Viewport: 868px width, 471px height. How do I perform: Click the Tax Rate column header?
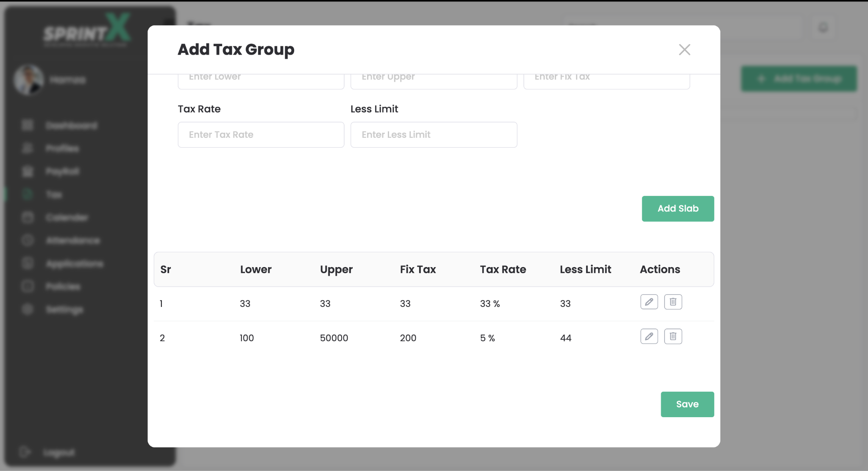click(503, 269)
